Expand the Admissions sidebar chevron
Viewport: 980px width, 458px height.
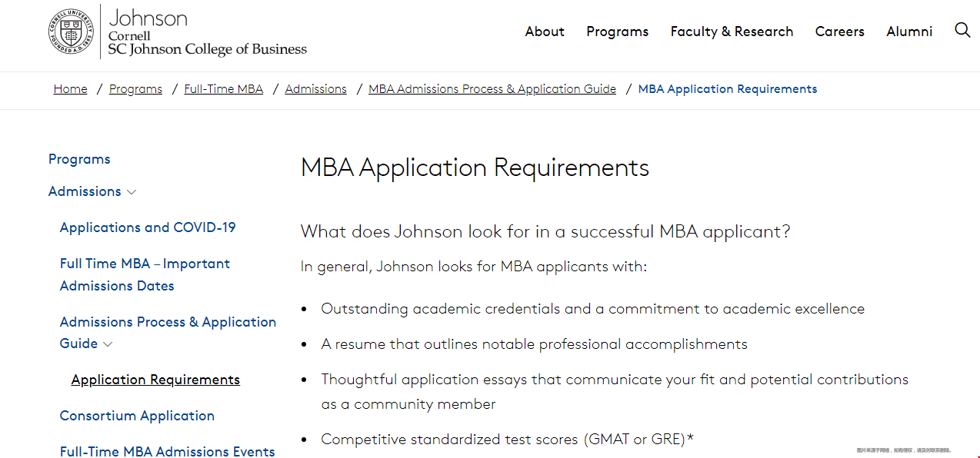click(132, 192)
